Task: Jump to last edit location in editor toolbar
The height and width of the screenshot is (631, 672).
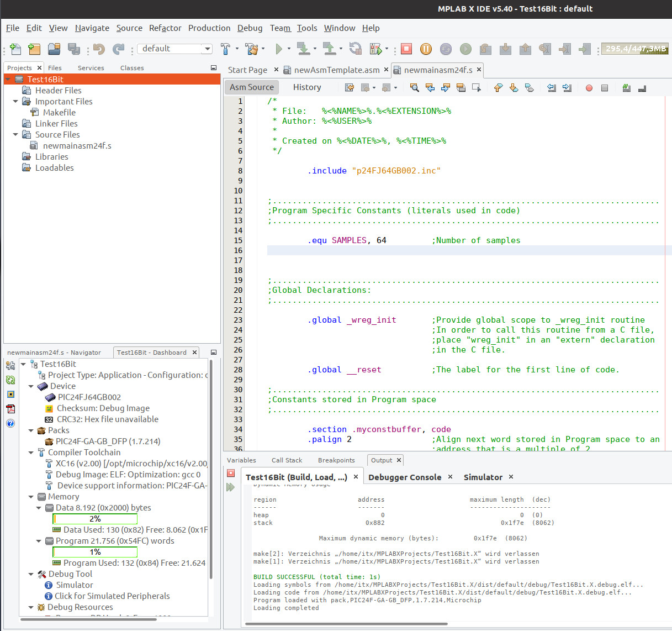Action: coord(350,87)
